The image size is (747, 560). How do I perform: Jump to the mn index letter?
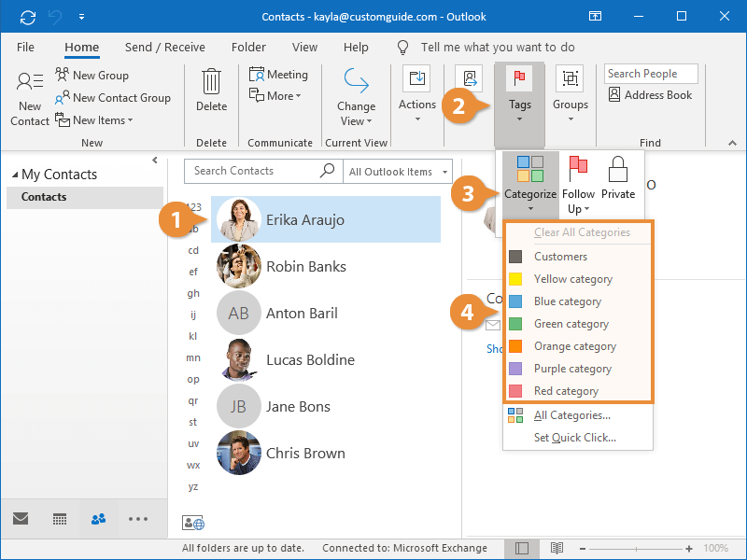coord(193,357)
